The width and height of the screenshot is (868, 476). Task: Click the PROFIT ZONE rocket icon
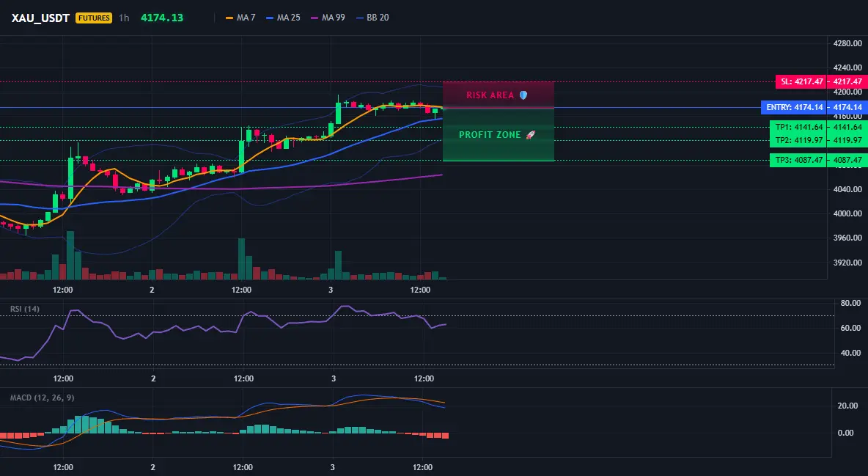point(530,135)
